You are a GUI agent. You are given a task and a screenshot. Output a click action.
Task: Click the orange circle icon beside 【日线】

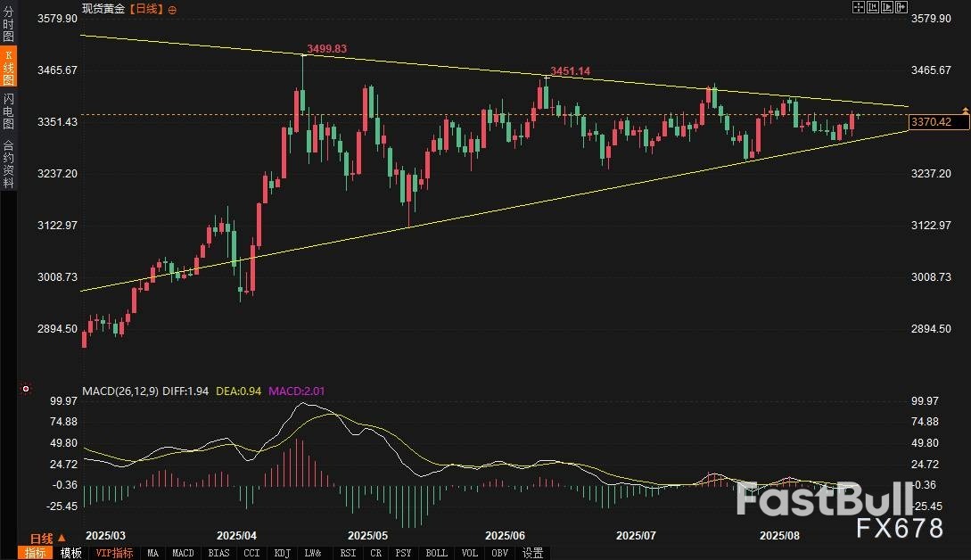(172, 9)
